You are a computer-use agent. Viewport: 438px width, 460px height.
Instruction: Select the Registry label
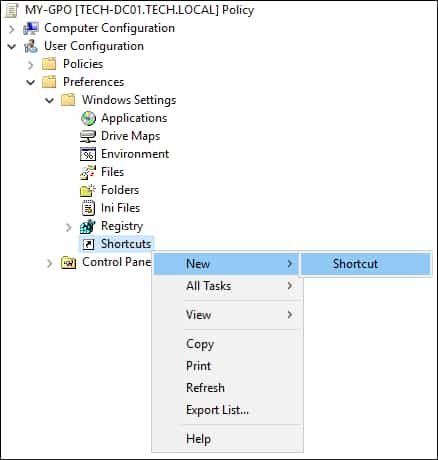pyautogui.click(x=122, y=226)
